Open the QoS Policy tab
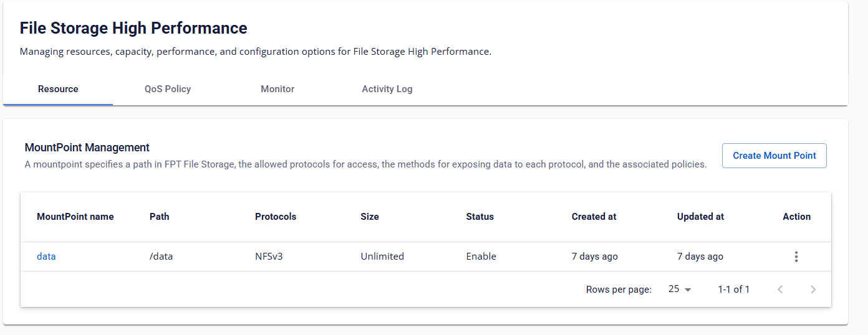Screen dimensions: 868x335 click(168, 89)
